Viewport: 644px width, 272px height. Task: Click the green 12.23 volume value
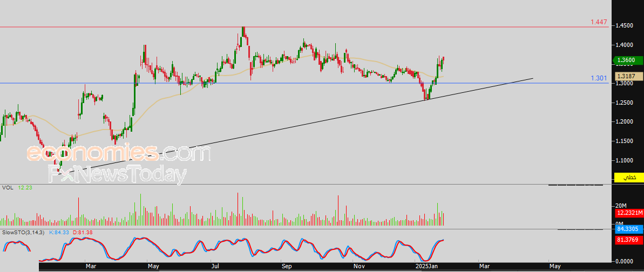click(25, 187)
